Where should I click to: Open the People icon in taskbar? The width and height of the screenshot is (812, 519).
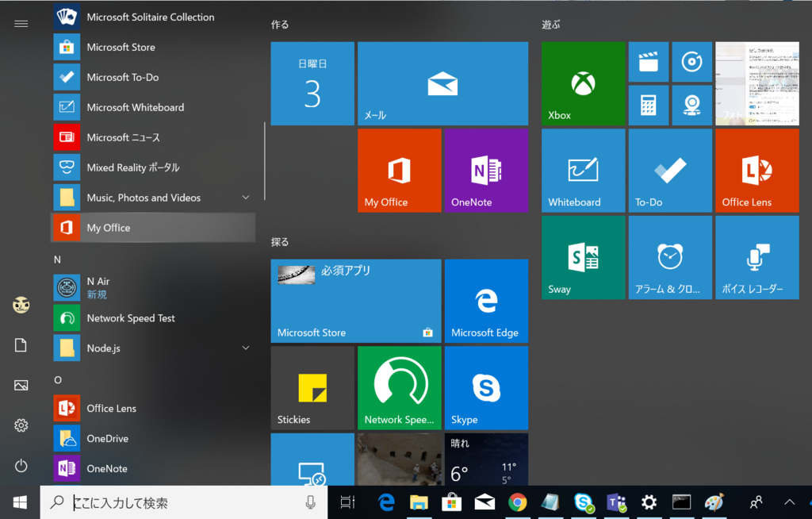(x=756, y=502)
